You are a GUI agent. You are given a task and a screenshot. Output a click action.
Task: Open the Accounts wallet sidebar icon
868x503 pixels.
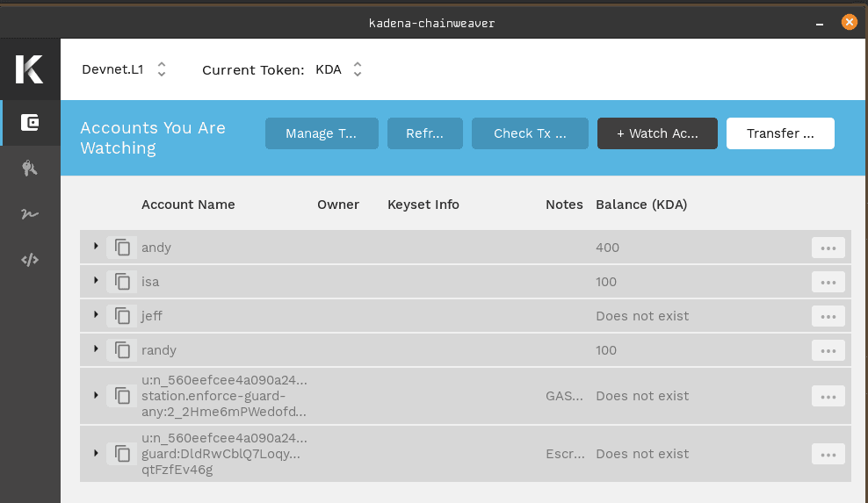30,122
